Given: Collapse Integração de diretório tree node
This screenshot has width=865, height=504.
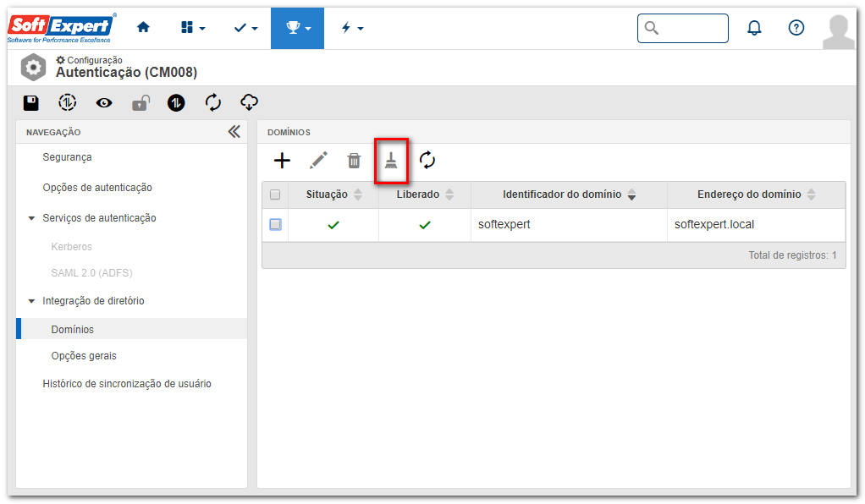Looking at the screenshot, I should coord(31,301).
